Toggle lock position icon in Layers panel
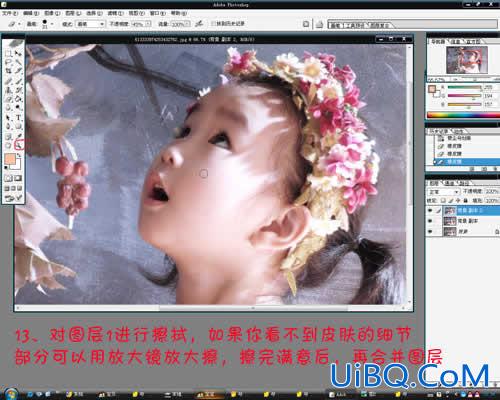Viewport: 500px width, 400px height. (458, 200)
